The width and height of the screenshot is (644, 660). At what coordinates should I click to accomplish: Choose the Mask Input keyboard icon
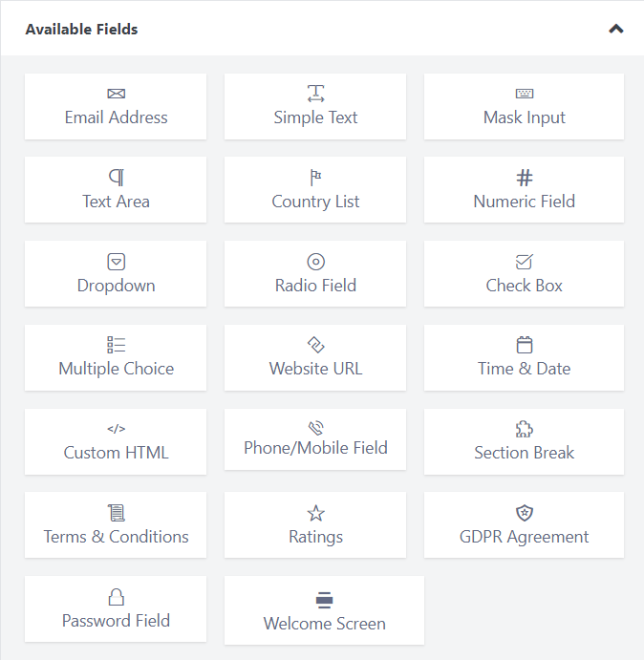coord(525,94)
